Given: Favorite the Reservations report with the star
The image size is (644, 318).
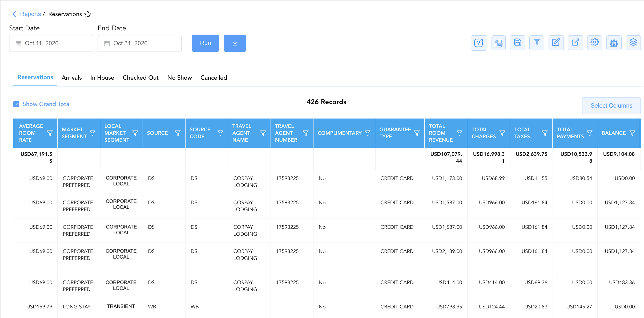Looking at the screenshot, I should (88, 14).
